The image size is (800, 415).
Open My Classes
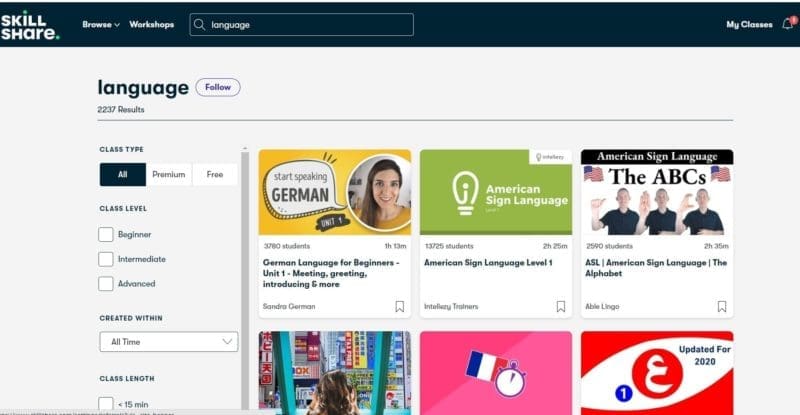[749, 25]
